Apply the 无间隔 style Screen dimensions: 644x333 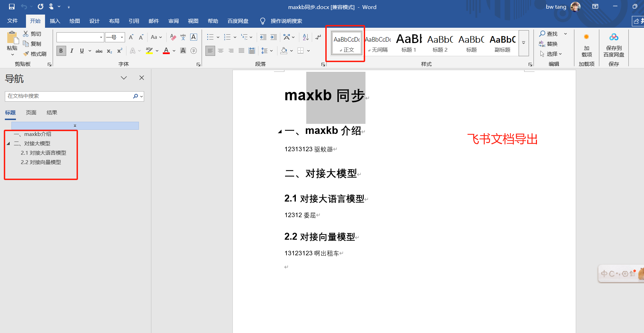click(378, 43)
